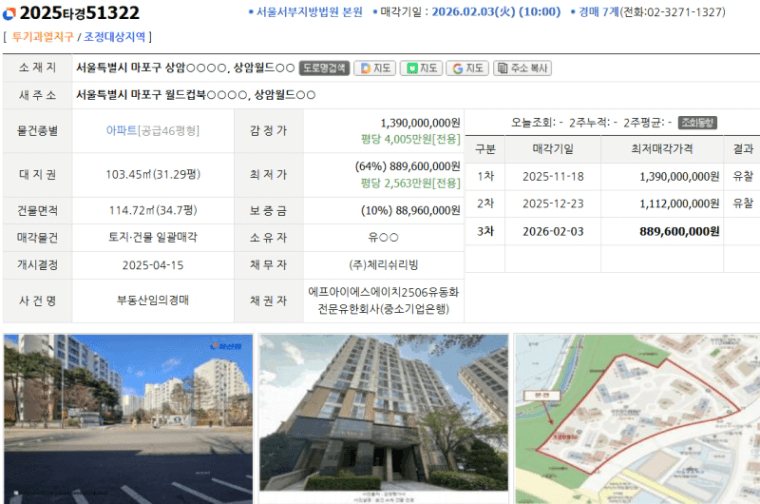The image size is (760, 504).
Task: Click the deposit (10%) 88,960,000원
Action: click(x=410, y=210)
